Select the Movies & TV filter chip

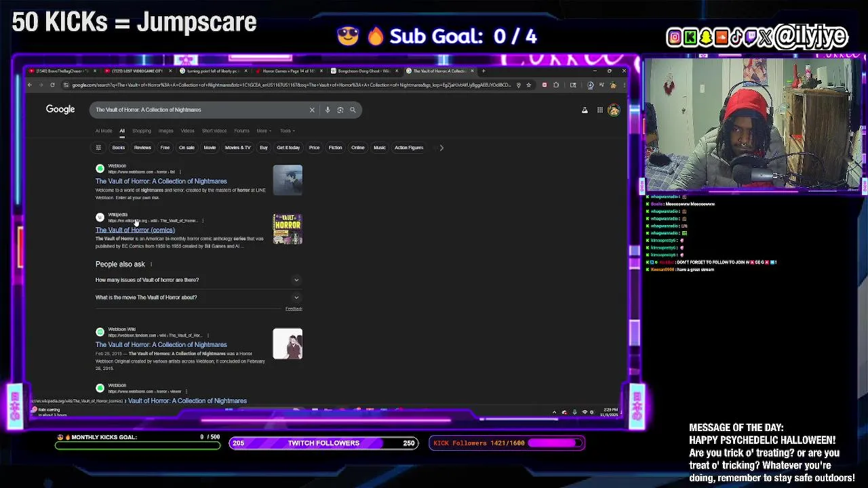pyautogui.click(x=237, y=147)
